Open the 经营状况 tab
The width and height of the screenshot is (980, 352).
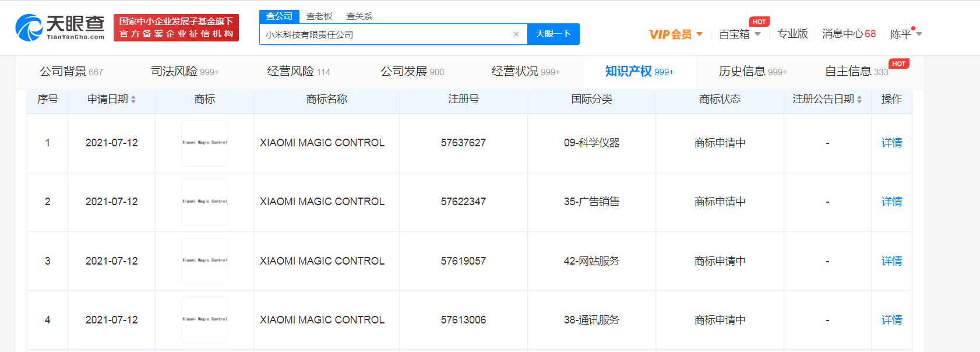tap(526, 72)
